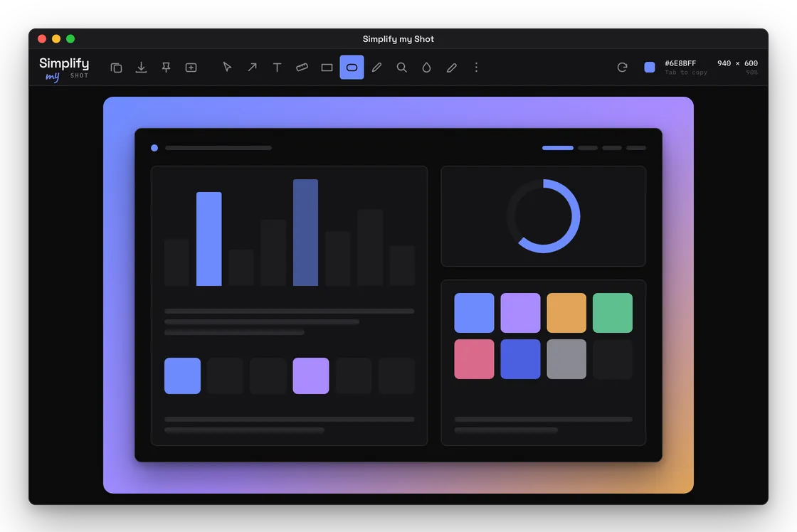Click the gray swatch in the canvas palette
Screen dimensions: 797x532
point(566,358)
